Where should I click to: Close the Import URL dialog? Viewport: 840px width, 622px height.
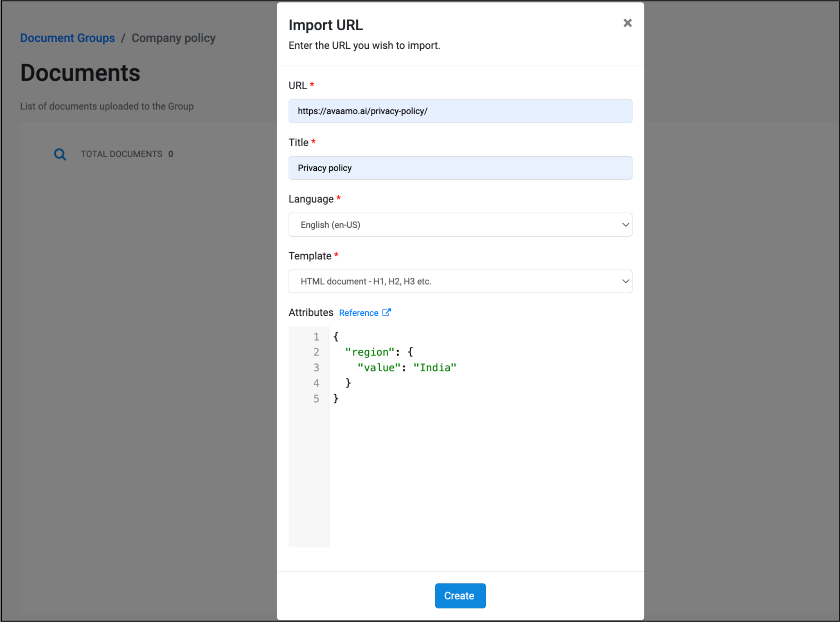627,23
